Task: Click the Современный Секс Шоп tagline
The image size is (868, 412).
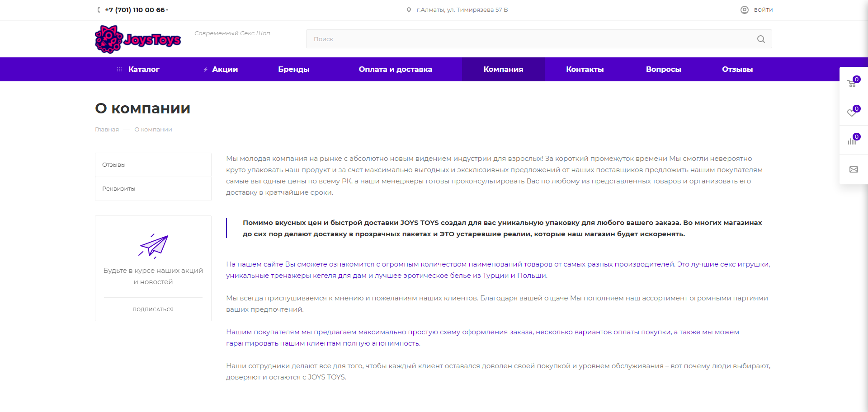Action: pos(232,33)
